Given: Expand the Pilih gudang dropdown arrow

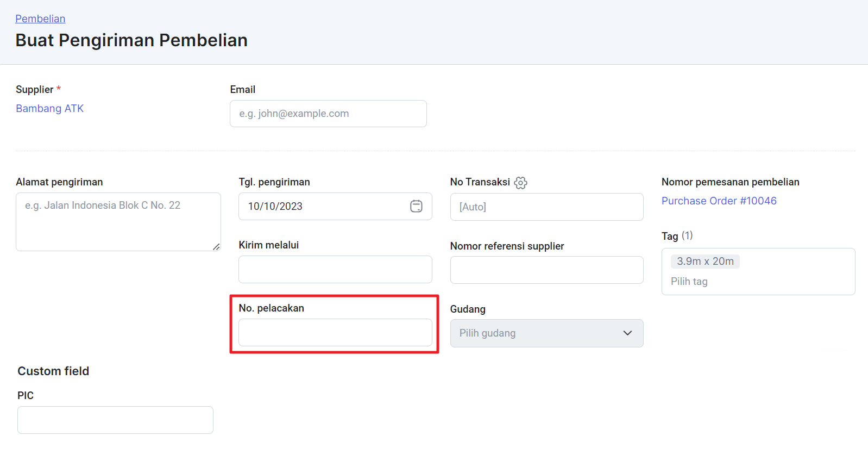Looking at the screenshot, I should pyautogui.click(x=627, y=333).
